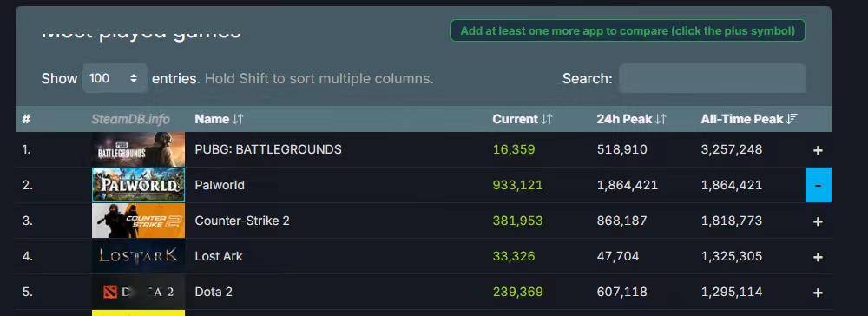The image size is (868, 316).
Task: Click the SteamDB.info column header text
Action: (131, 119)
